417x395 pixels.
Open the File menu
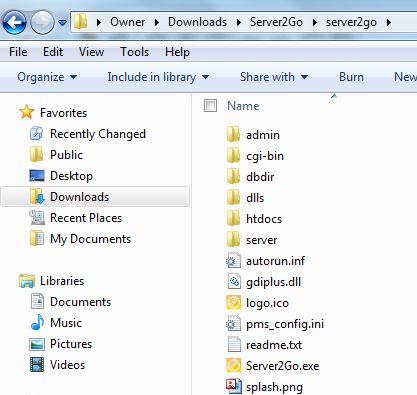click(18, 52)
